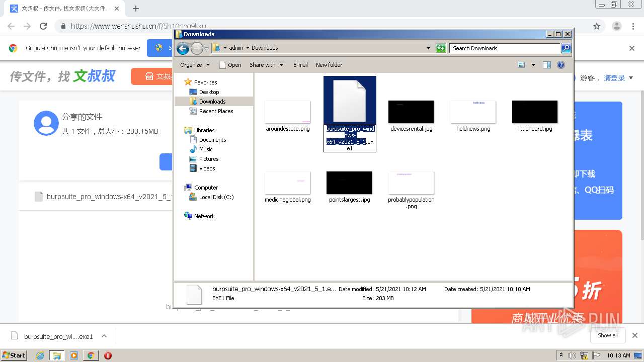Image resolution: width=644 pixels, height=362 pixels.
Task: Select the aroundestate.png thumbnail
Action: (x=288, y=112)
